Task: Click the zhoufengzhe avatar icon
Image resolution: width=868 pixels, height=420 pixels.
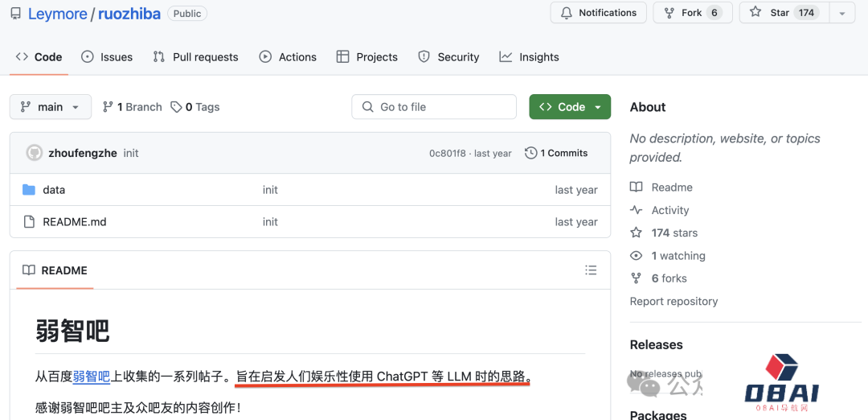Action: point(35,153)
